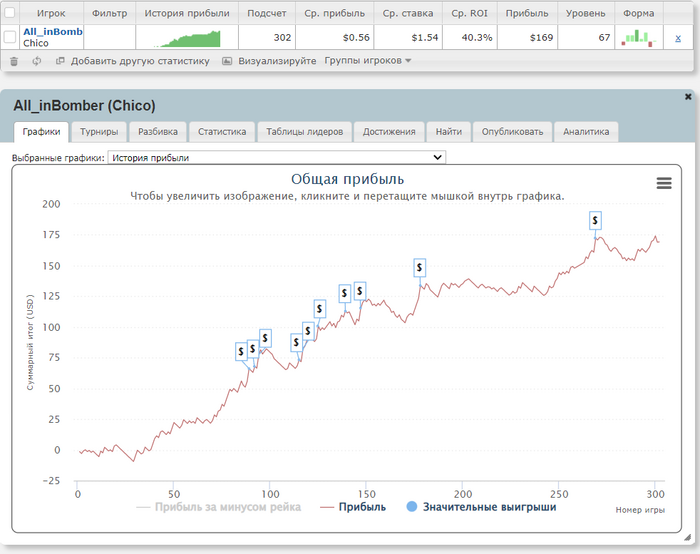
Task: Click Добавить другую статистику
Action: click(140, 61)
